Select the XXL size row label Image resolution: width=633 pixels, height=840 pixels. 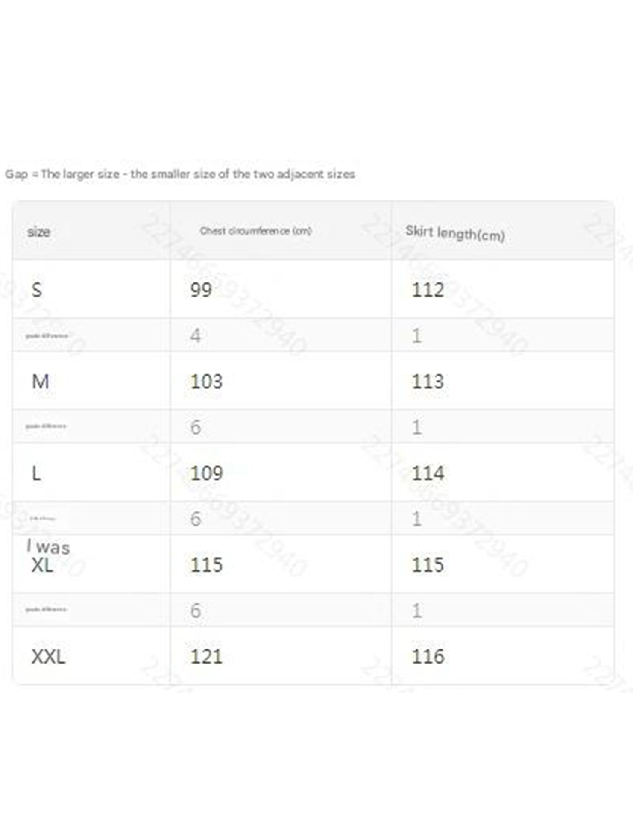tap(48, 657)
